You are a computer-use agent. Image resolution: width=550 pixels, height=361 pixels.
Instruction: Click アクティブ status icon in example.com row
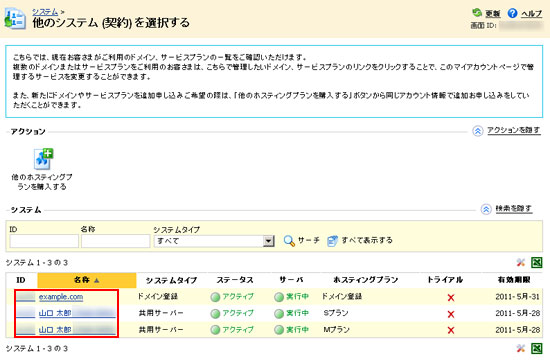point(215,297)
